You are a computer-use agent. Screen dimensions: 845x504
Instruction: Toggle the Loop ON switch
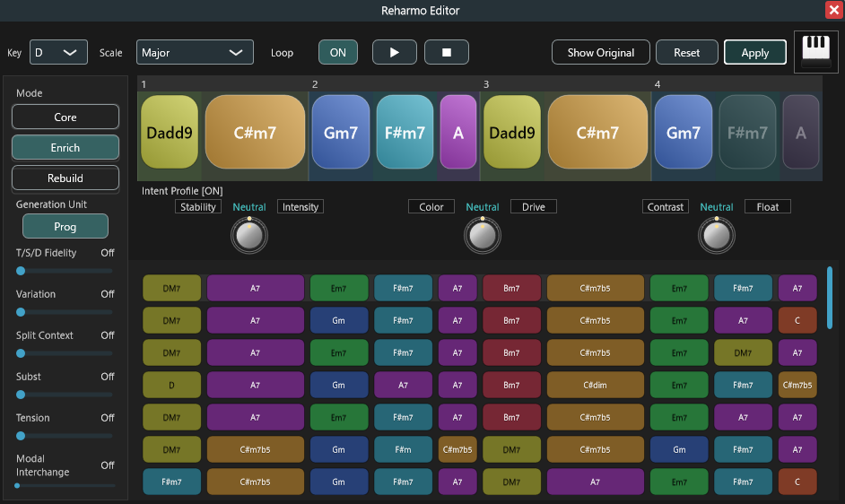click(337, 52)
